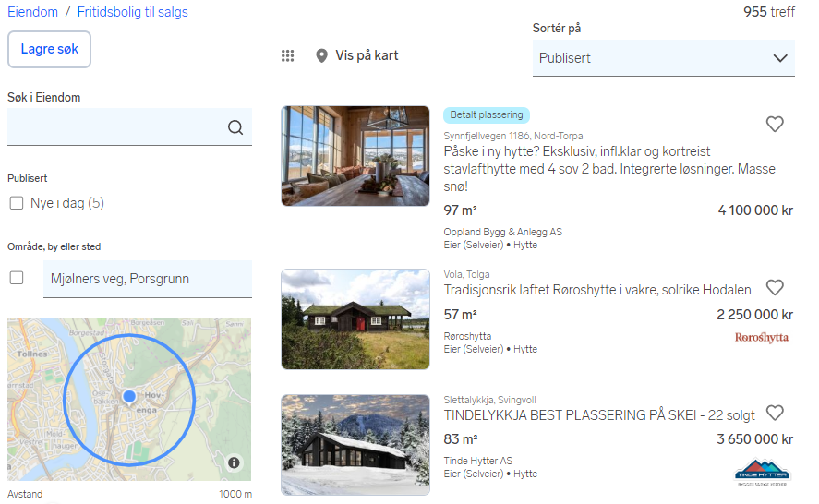Click the Tinde Hytter logo
The height and width of the screenshot is (504, 819).
(763, 473)
